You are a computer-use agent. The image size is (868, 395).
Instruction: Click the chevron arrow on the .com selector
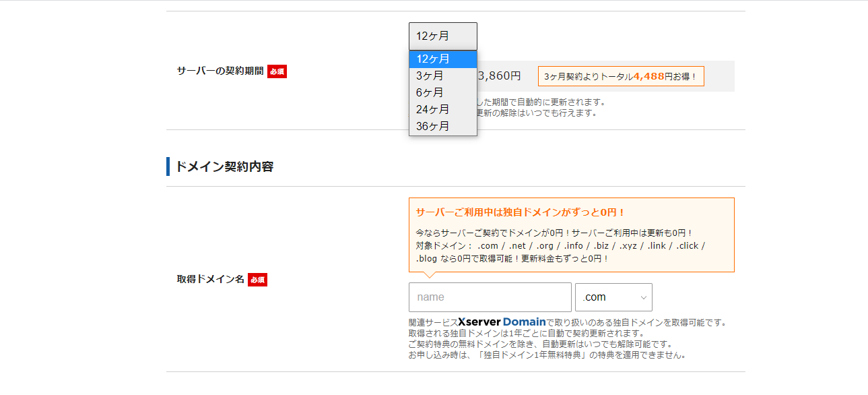(643, 297)
